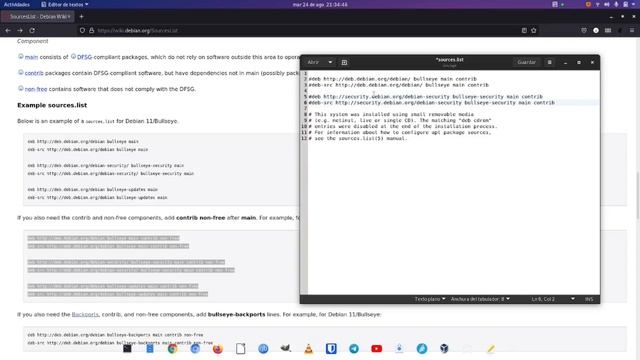Click the Abrir button in the text editor
Image resolution: width=640 pixels, height=360 pixels.
click(x=313, y=62)
